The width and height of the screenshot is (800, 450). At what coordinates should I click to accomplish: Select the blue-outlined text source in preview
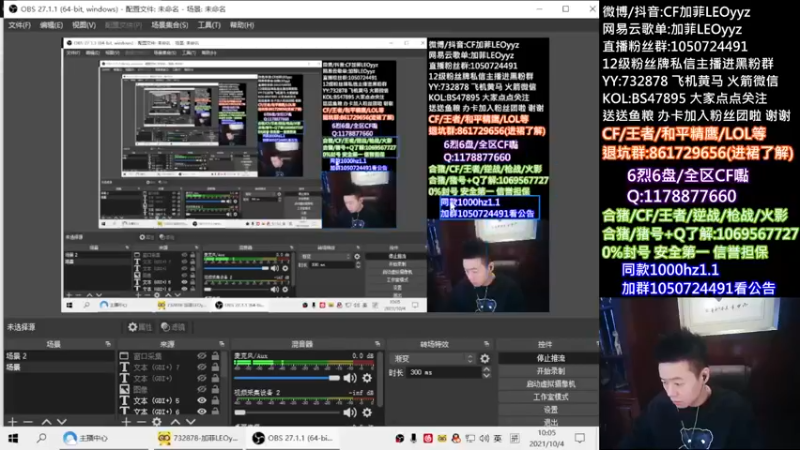click(489, 208)
